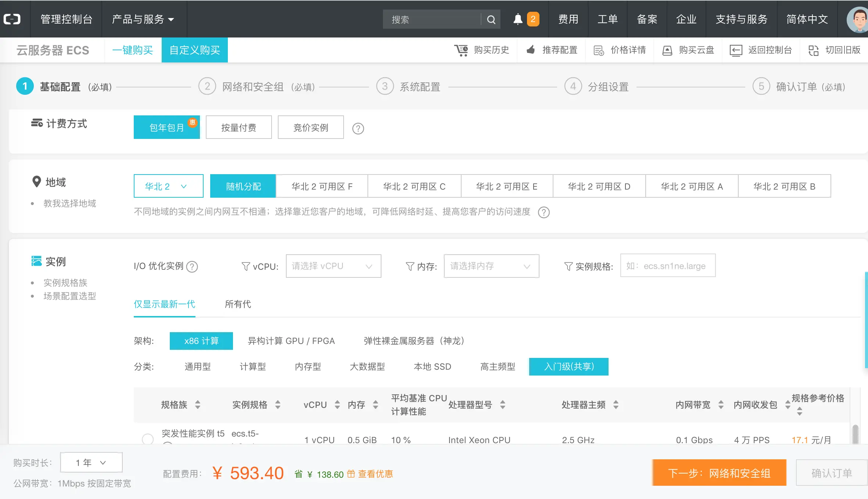Click the notification bell icon
Image resolution: width=868 pixels, height=499 pixels.
tap(517, 19)
